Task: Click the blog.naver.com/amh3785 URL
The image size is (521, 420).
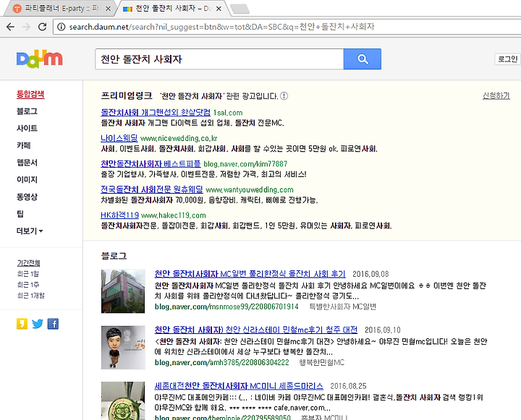Action: click(x=221, y=362)
